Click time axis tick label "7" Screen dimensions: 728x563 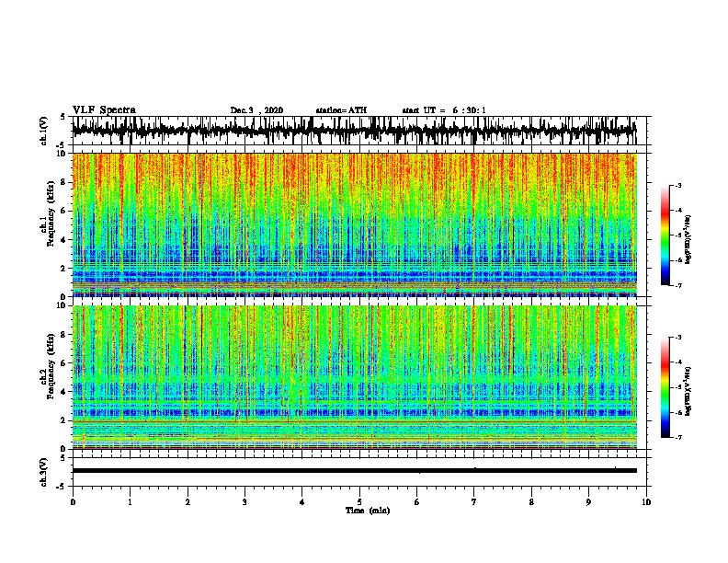[x=474, y=501]
